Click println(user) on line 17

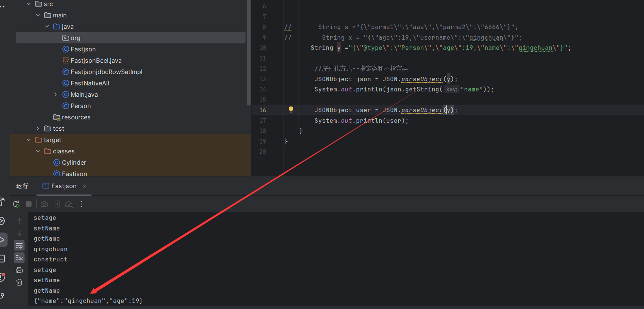[x=380, y=121]
